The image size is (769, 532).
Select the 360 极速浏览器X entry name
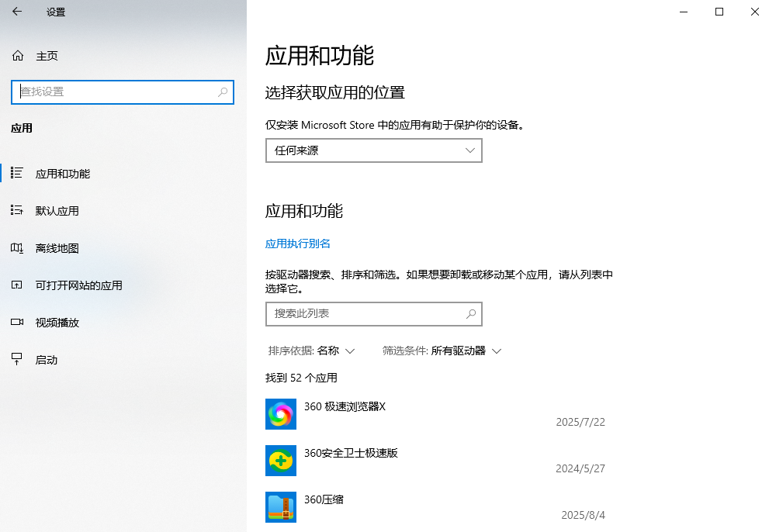click(x=345, y=406)
